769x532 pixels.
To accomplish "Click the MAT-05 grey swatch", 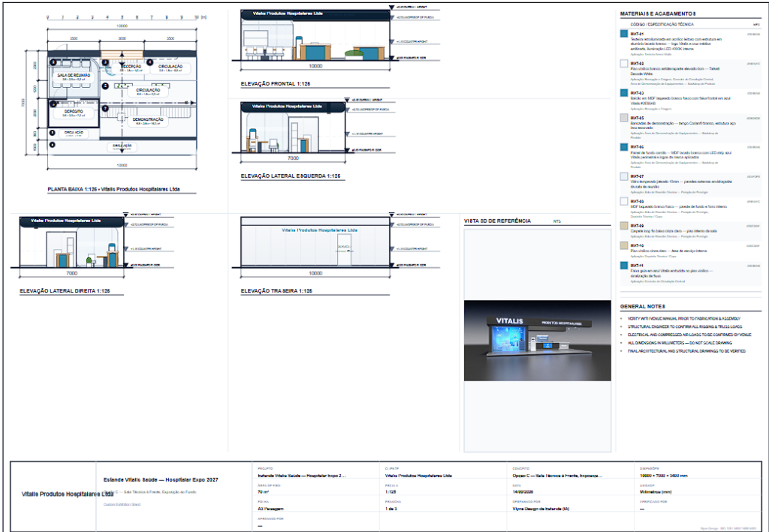I will pos(624,118).
